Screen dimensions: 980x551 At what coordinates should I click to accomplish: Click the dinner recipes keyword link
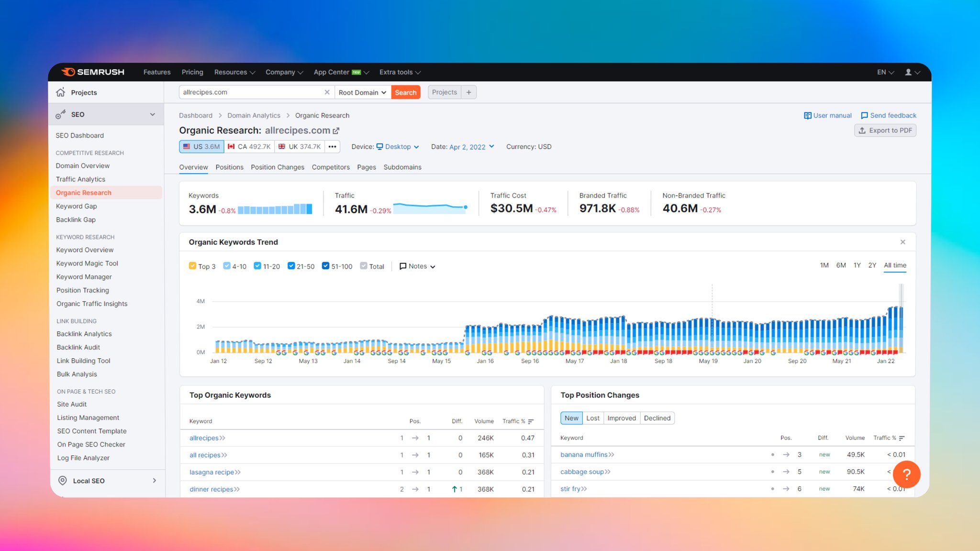[x=211, y=489]
